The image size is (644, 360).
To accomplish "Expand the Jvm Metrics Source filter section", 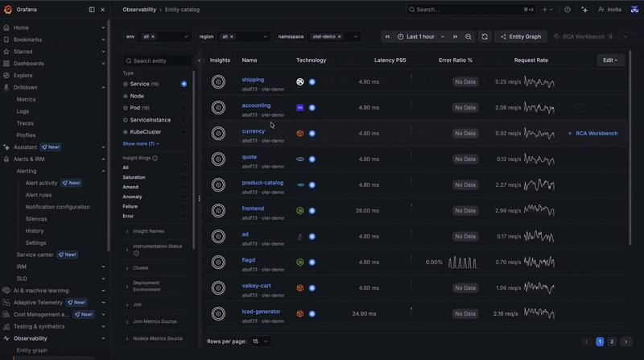I will pos(155,322).
